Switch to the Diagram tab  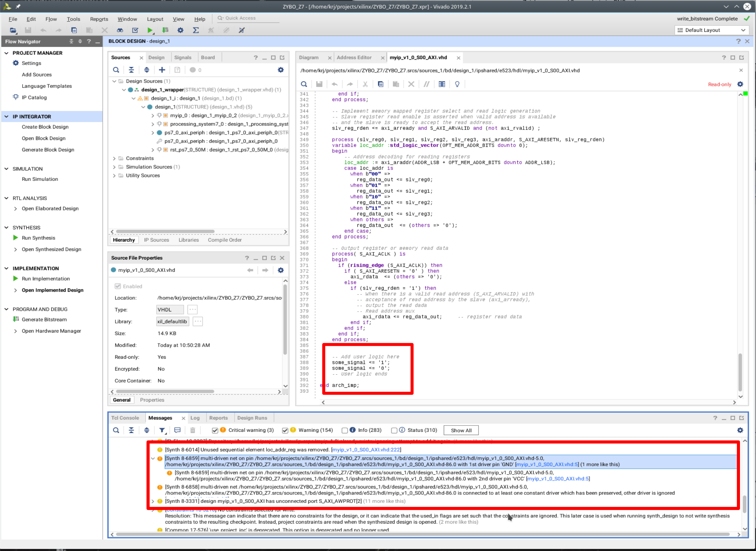pos(309,58)
